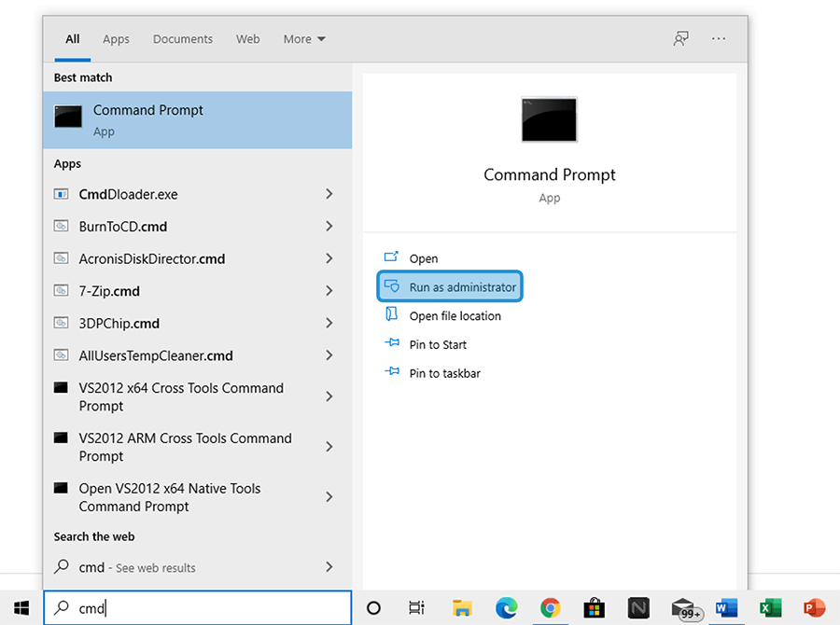
Task: Expand options for 7-Zip.cmd
Action: coord(329,291)
